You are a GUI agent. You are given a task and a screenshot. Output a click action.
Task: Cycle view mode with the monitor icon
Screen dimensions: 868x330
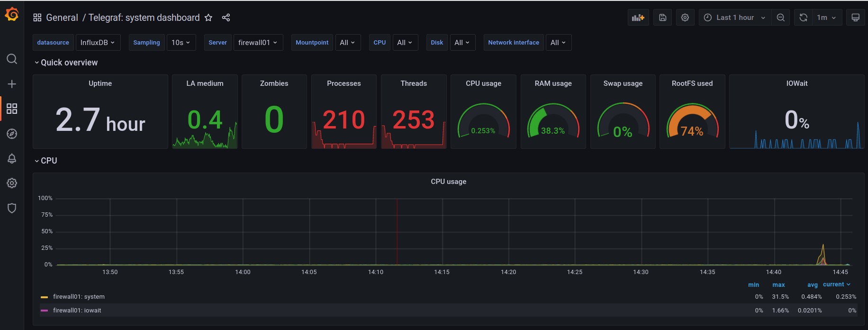pos(855,18)
